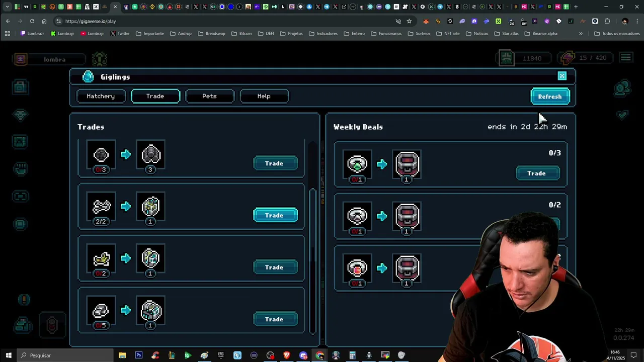The width and height of the screenshot is (644, 362).
Task: Select the input item showing 0/2
Action: 101,259
